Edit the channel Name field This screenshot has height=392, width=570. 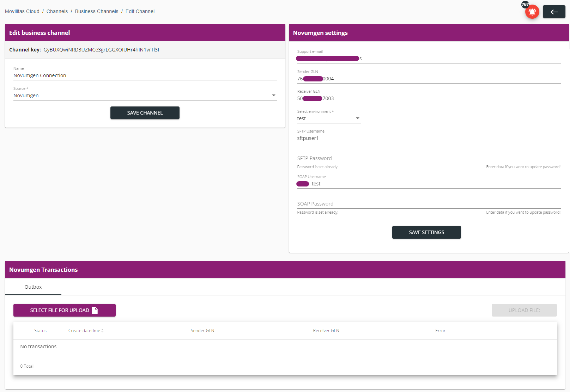[x=145, y=75]
